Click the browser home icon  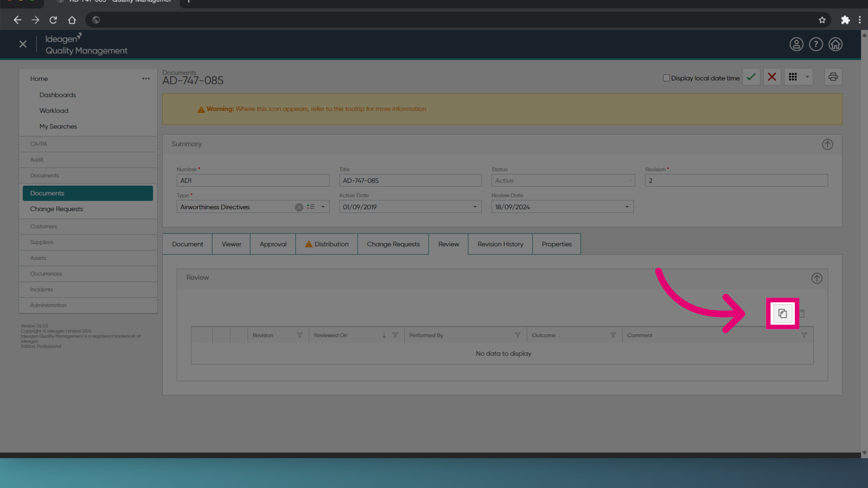(72, 20)
